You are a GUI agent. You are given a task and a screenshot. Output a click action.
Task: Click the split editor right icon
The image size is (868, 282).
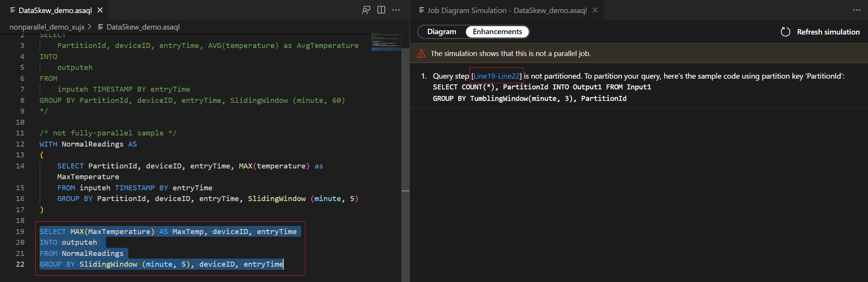click(381, 10)
